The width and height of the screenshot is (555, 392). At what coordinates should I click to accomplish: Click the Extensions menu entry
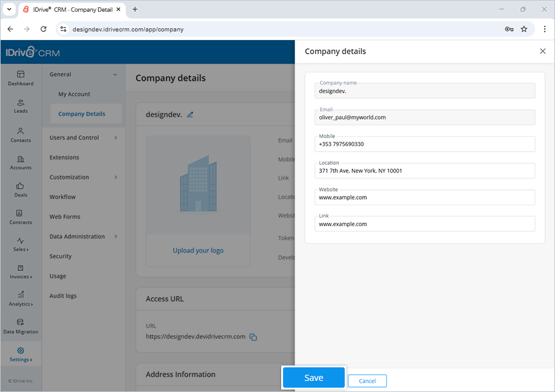(65, 157)
